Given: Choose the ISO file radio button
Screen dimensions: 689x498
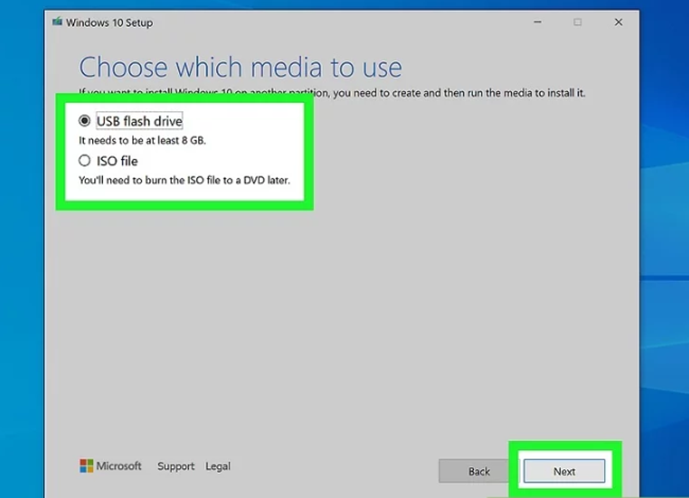Looking at the screenshot, I should [84, 160].
